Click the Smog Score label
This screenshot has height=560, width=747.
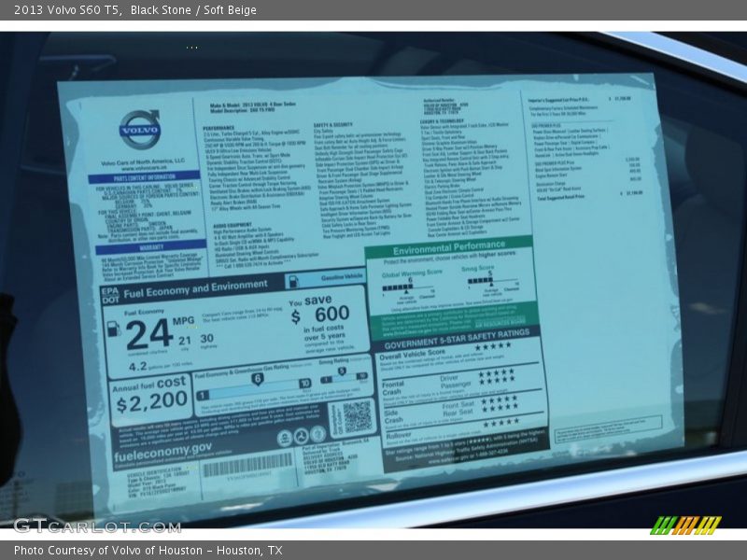click(477, 269)
